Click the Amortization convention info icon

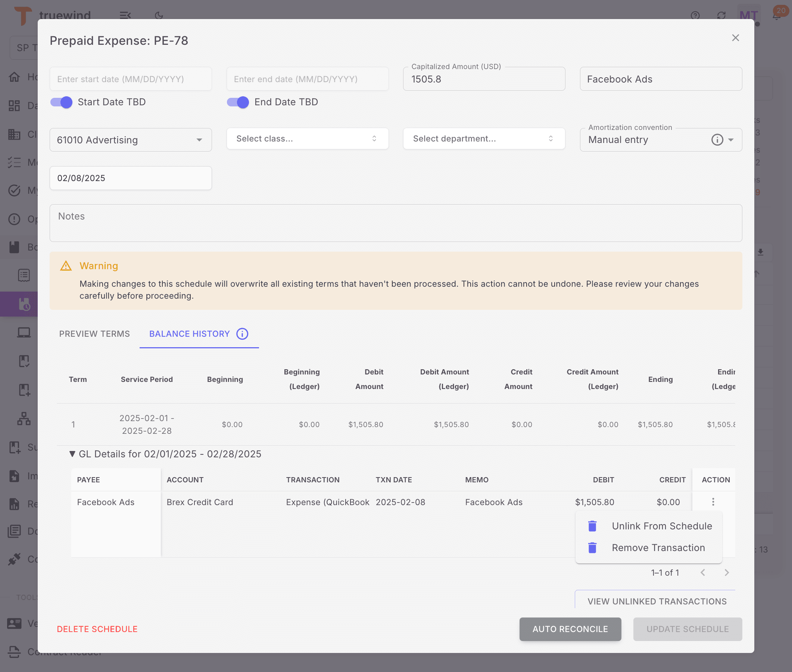coord(717,140)
